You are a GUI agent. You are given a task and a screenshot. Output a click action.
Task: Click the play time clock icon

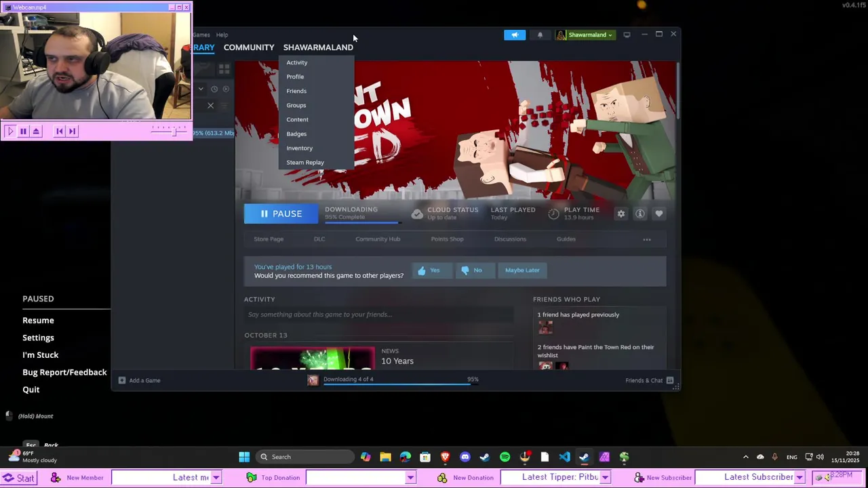point(553,213)
